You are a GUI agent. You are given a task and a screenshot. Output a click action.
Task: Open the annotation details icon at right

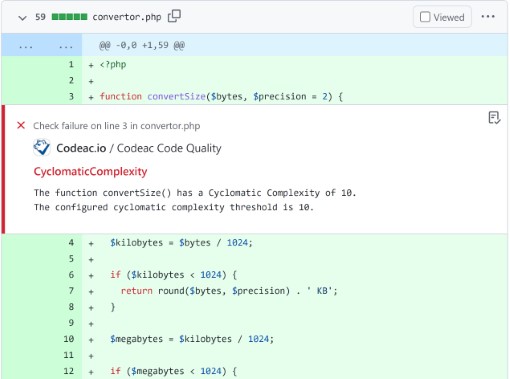click(x=494, y=118)
